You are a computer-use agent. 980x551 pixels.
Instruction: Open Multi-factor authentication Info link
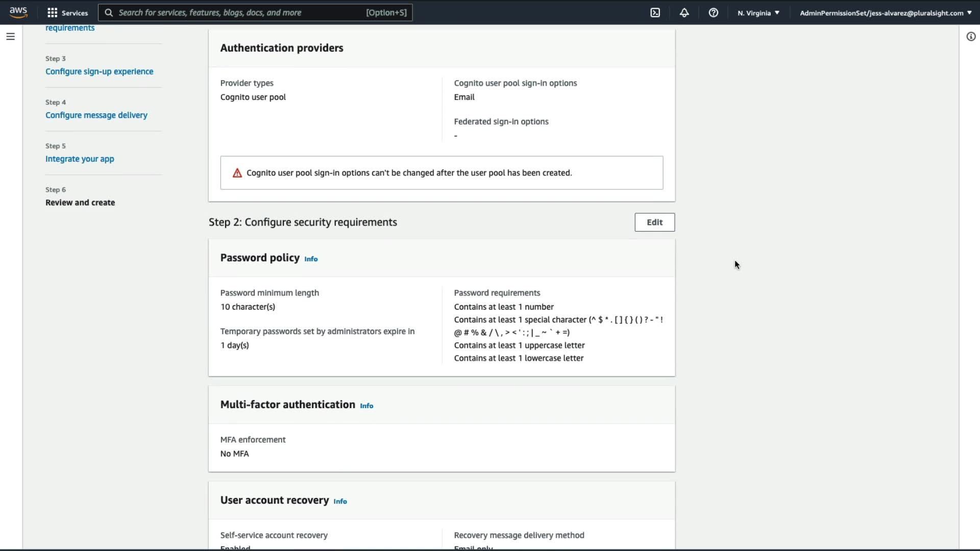pyautogui.click(x=366, y=406)
